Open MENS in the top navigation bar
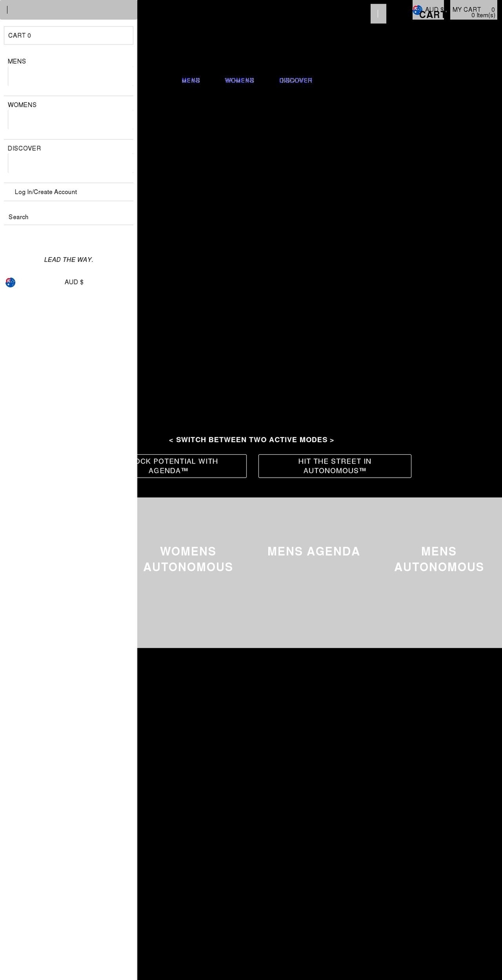The width and height of the screenshot is (502, 980). pos(191,80)
